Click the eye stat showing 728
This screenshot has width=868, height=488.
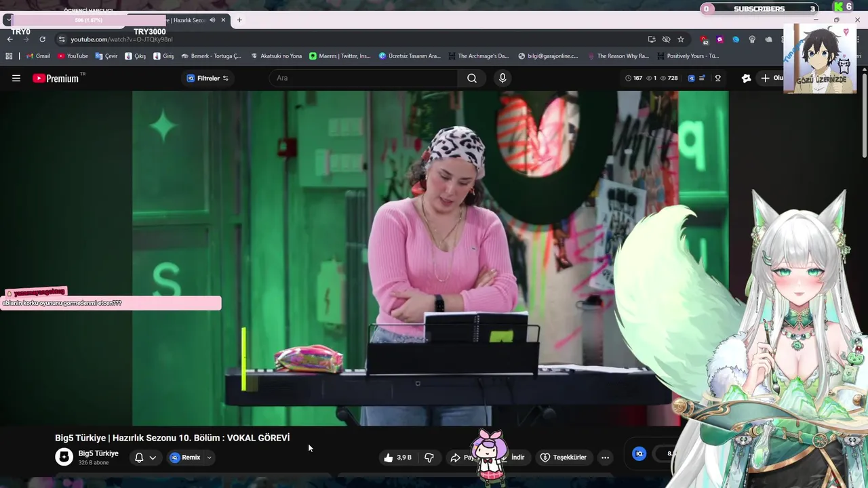pos(669,78)
